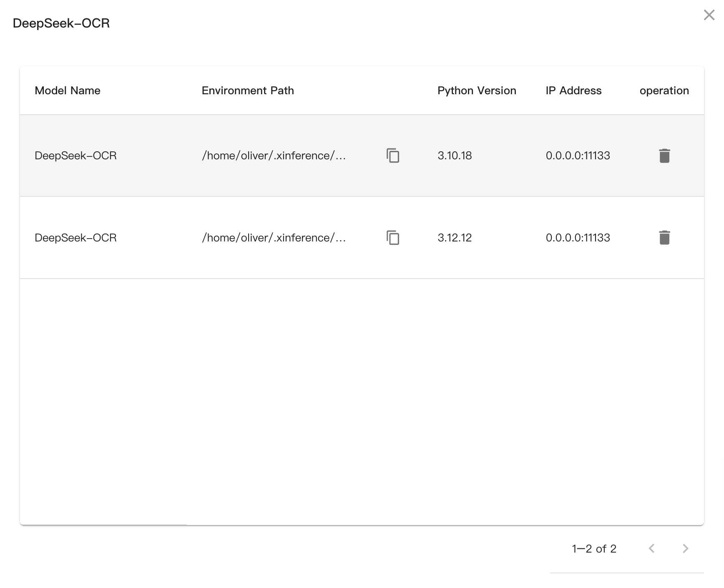Select DeepSeek-OCR name in the 3.12.12 row

(75, 238)
